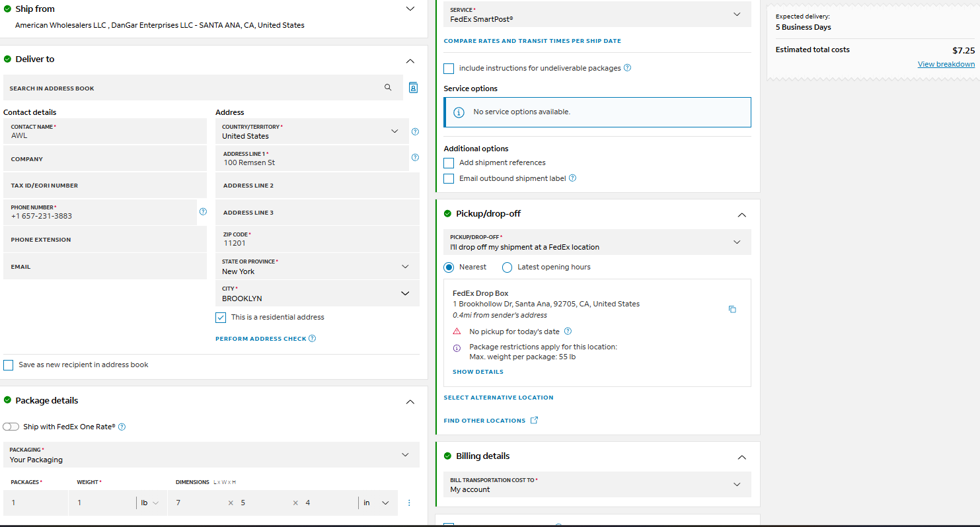
Task: Click Show Details for the drop box
Action: (478, 372)
